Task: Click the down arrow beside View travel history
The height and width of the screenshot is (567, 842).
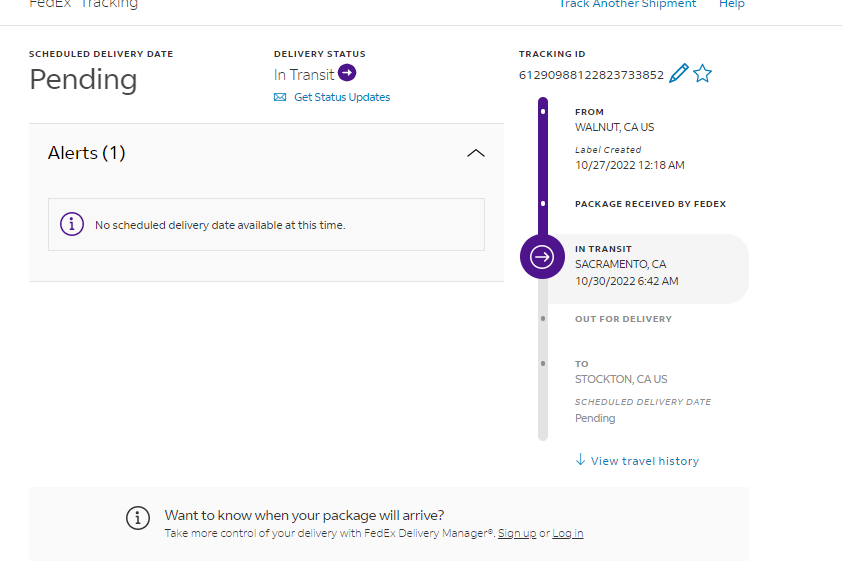Action: tap(580, 460)
